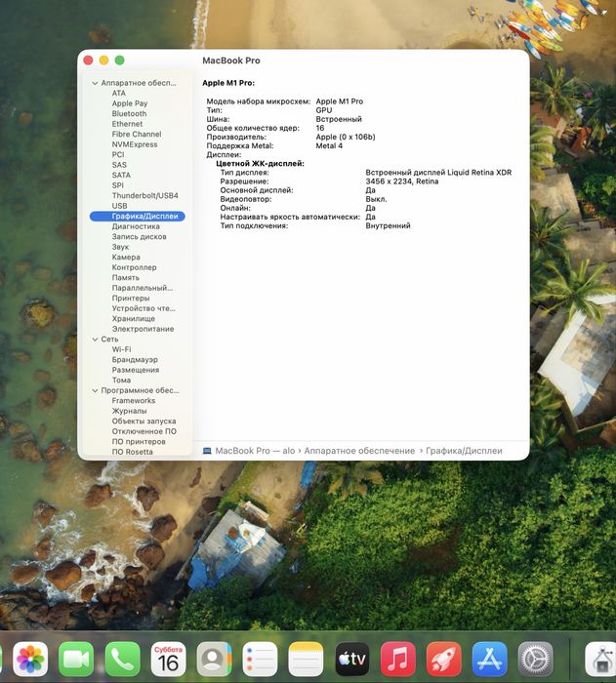Open the Photos app in the dock
Image resolution: width=616 pixels, height=683 pixels.
click(30, 659)
